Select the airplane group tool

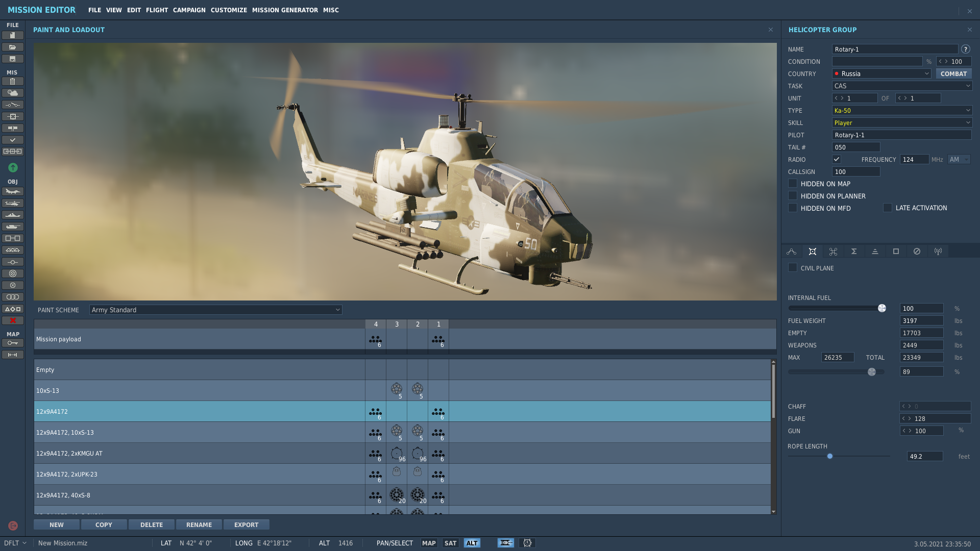[13, 191]
